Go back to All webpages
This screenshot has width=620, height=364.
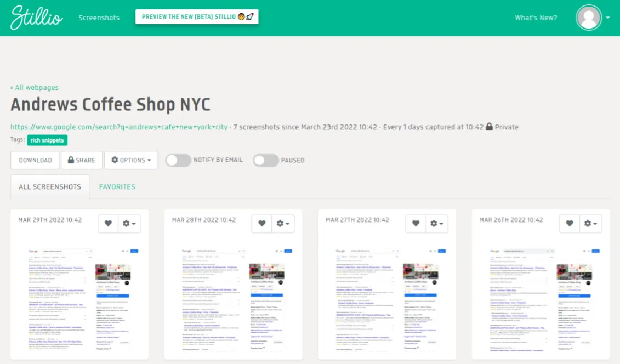pos(35,87)
